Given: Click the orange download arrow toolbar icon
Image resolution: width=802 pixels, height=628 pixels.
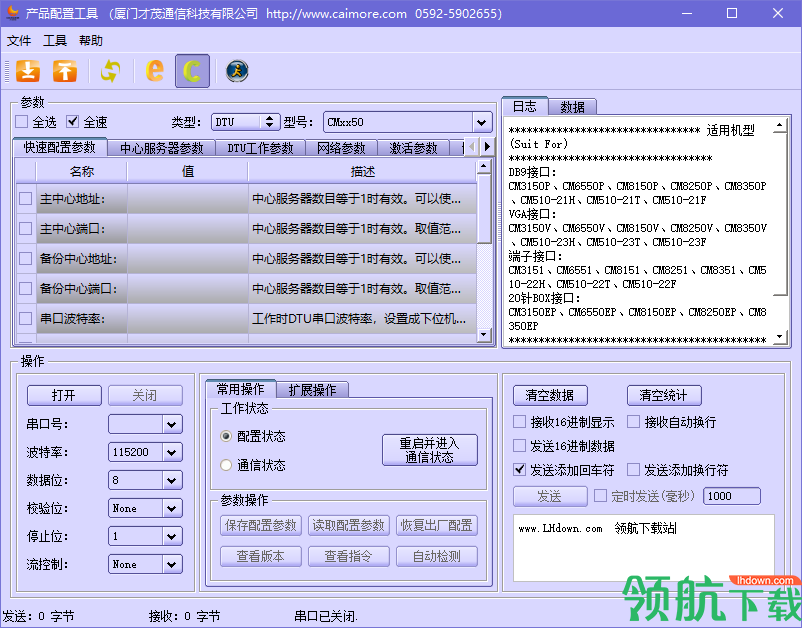Looking at the screenshot, I should click(x=28, y=71).
